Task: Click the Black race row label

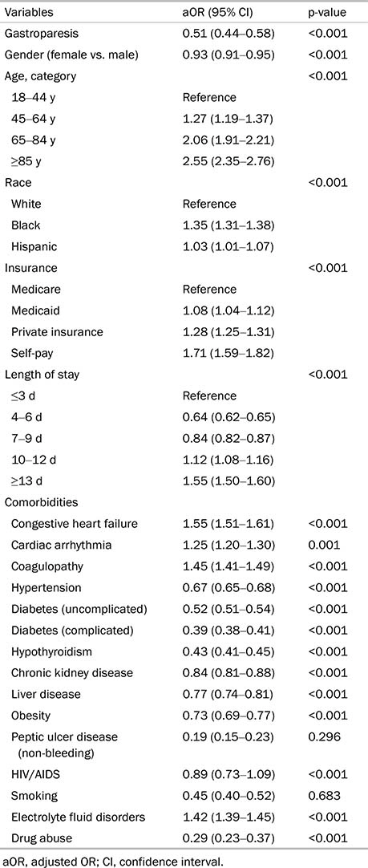Action: tap(26, 225)
